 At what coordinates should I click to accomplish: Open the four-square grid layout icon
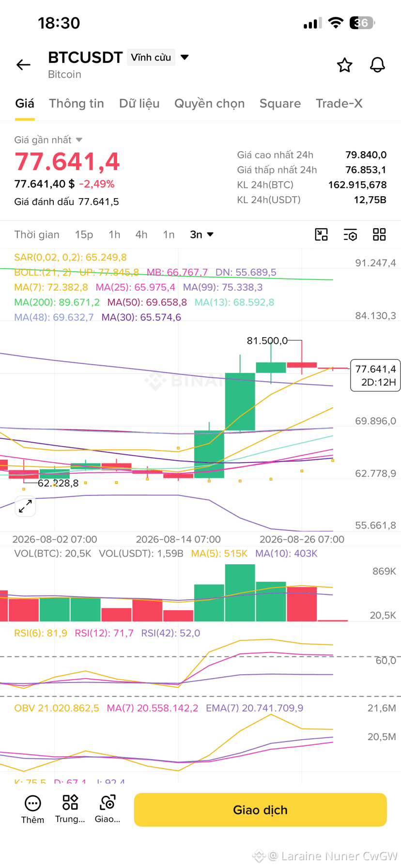[x=379, y=234]
